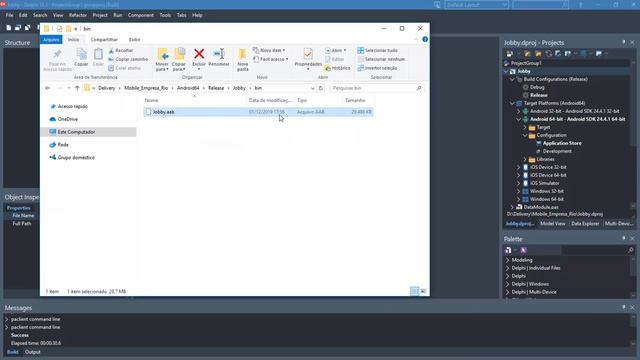Open the Abrir dropdown in ribbon
This screenshot has width=640, height=360.
pyautogui.click(x=336, y=50)
